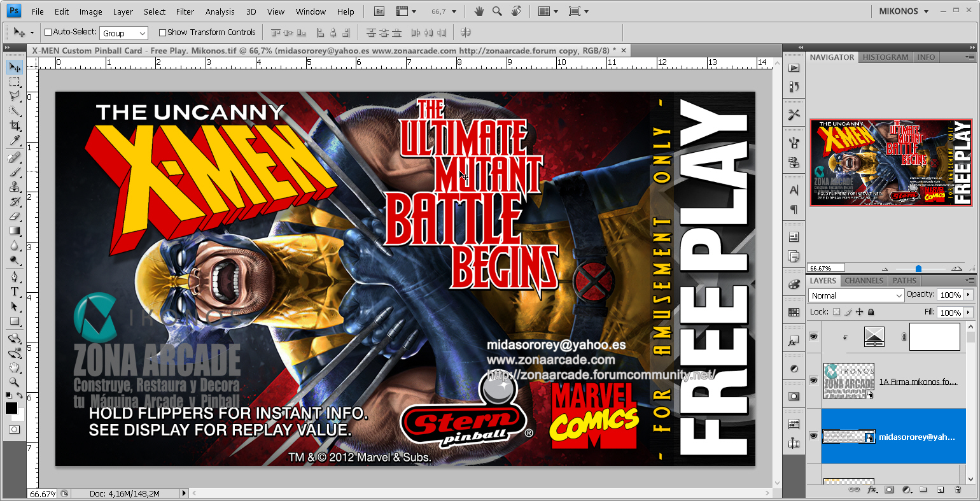Screen dimensions: 980x501
Task: Switch to the Paths tab
Action: coord(904,281)
